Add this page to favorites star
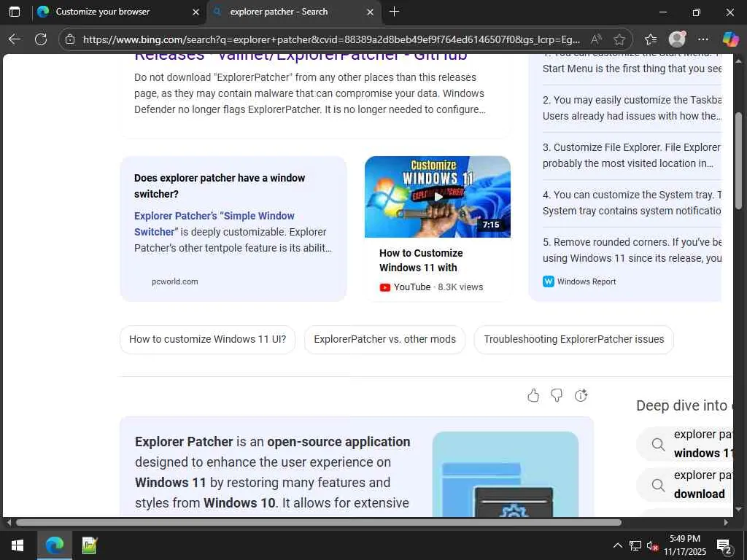Viewport: 747px width, 560px height. (x=619, y=39)
